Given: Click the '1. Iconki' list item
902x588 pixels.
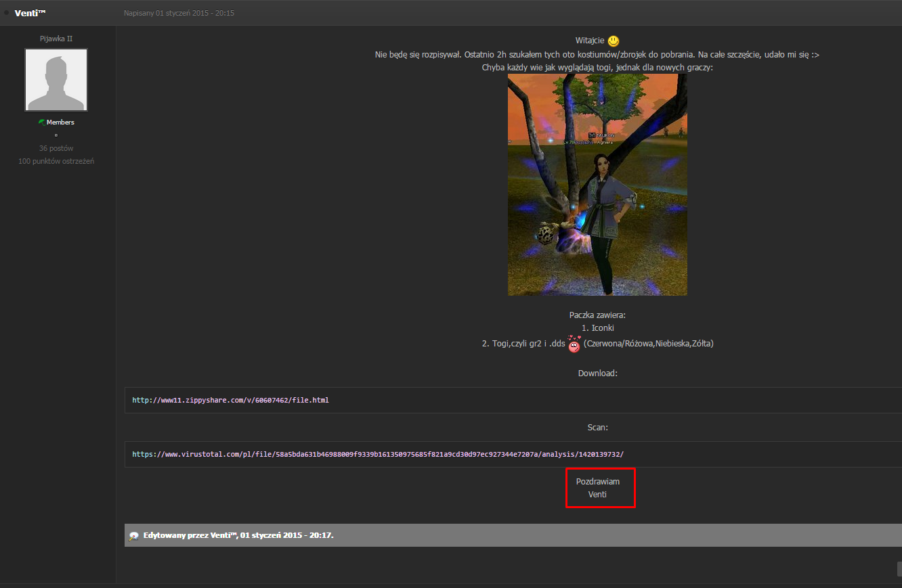Looking at the screenshot, I should 598,328.
